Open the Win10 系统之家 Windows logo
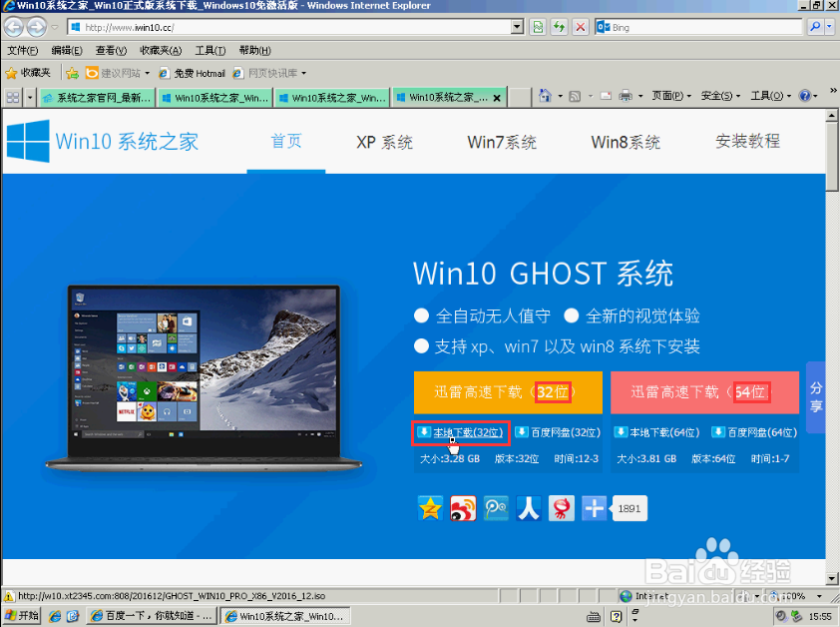 tap(28, 141)
